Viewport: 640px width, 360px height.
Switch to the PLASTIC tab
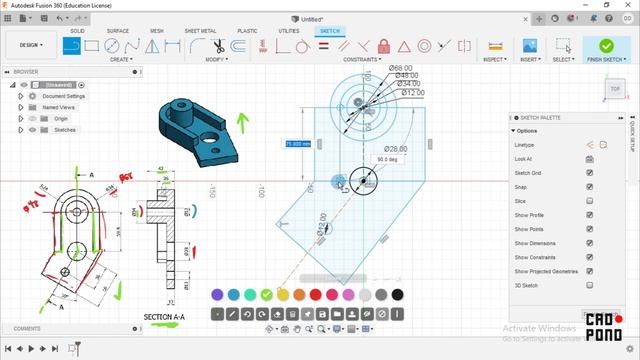pyautogui.click(x=247, y=31)
